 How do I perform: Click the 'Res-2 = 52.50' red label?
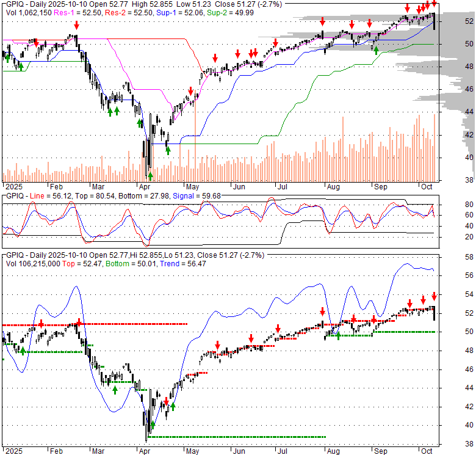point(129,13)
